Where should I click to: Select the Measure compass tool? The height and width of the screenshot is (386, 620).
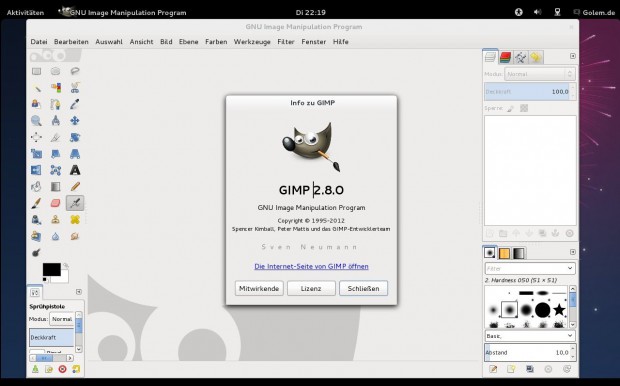coord(55,121)
